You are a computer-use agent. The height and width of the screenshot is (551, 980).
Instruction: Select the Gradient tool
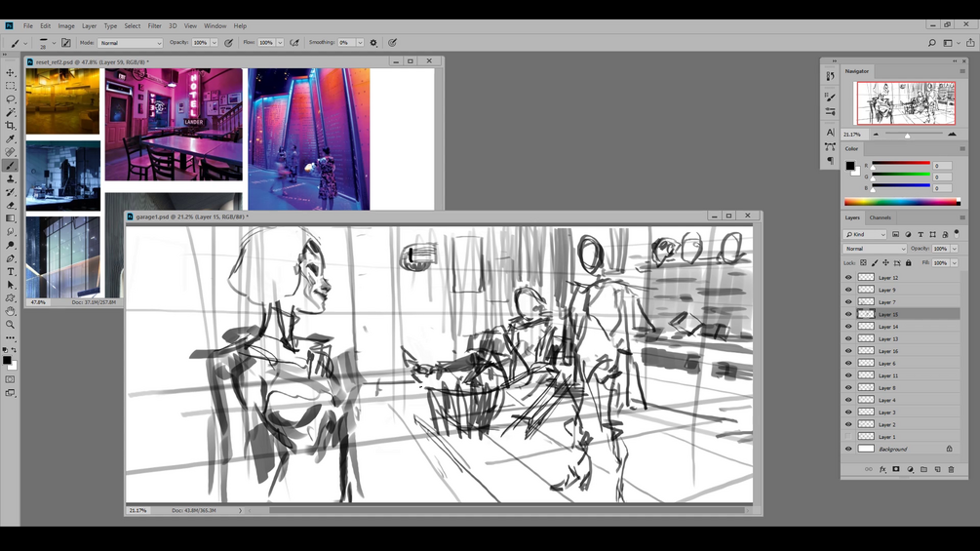click(11, 218)
